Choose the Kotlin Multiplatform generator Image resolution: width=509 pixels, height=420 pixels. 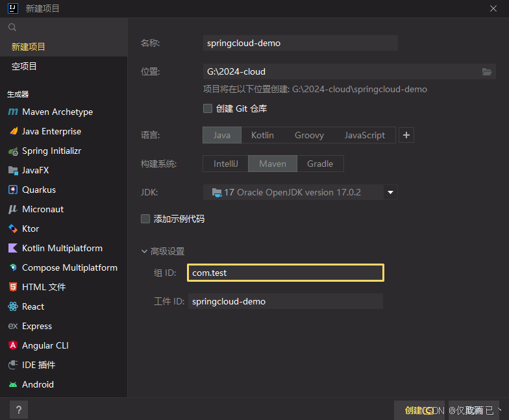64,248
